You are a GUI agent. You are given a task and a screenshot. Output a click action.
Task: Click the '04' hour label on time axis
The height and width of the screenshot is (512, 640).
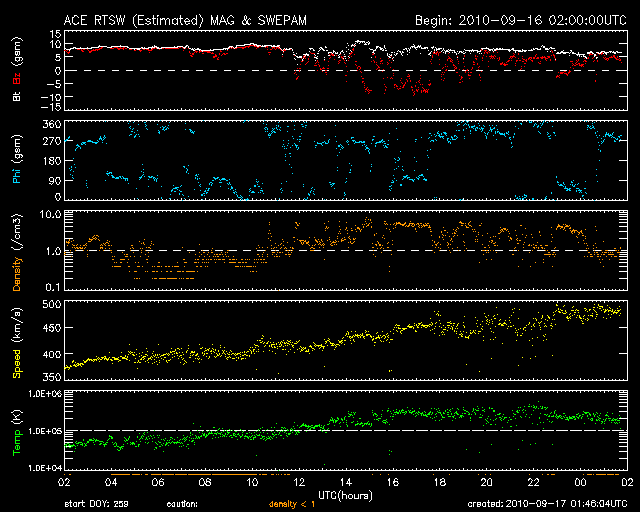point(111,482)
